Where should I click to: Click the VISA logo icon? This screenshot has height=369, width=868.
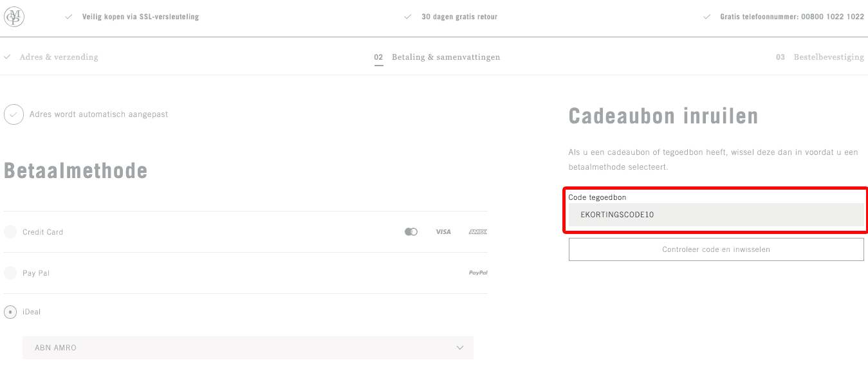click(x=443, y=231)
